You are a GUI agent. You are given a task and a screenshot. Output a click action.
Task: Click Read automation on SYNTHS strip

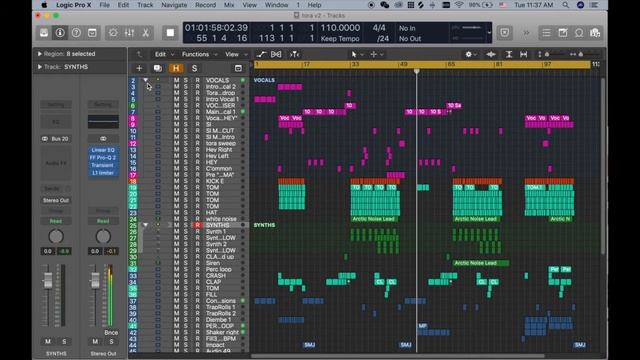point(56,221)
